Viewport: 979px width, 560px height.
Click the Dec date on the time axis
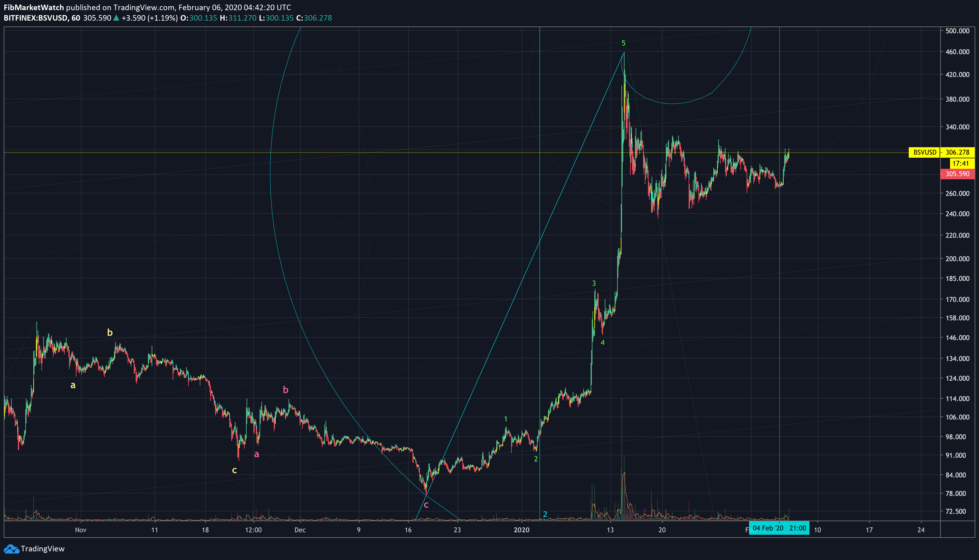point(300,530)
